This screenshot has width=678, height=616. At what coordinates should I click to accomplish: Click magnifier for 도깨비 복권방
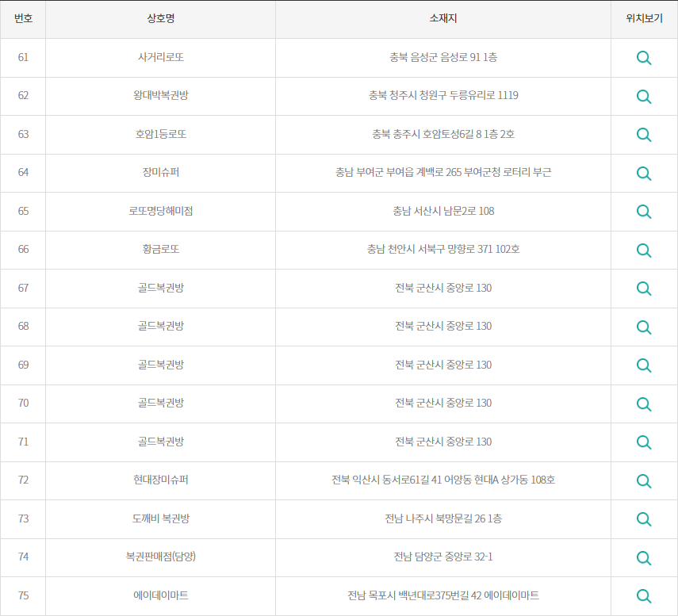coord(644,519)
